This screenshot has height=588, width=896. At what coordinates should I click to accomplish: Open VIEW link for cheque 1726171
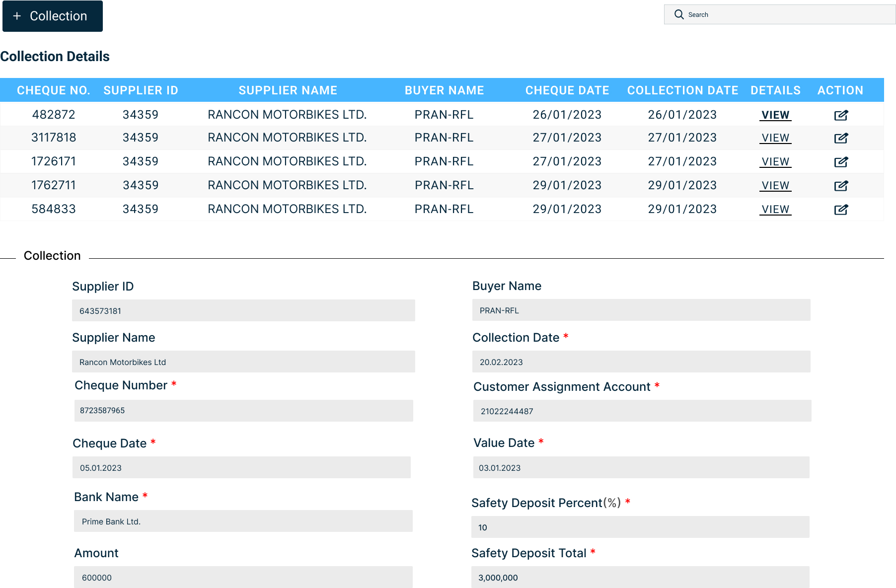775,162
